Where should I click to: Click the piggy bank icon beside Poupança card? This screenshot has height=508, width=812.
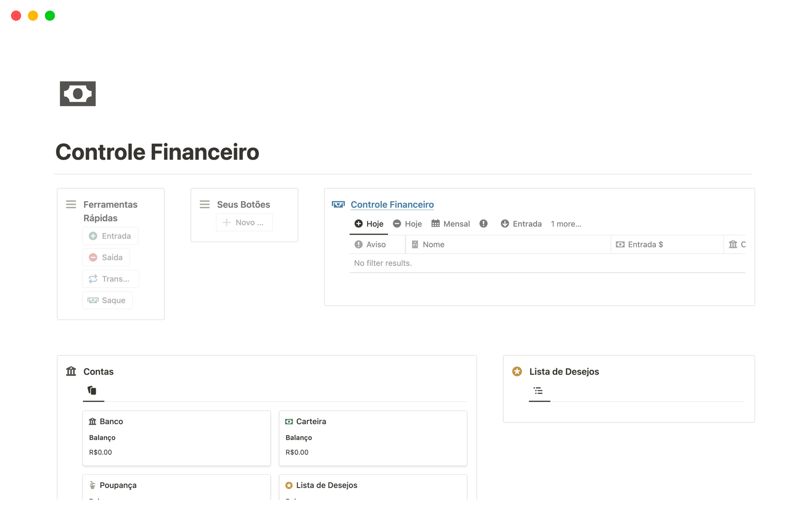93,485
